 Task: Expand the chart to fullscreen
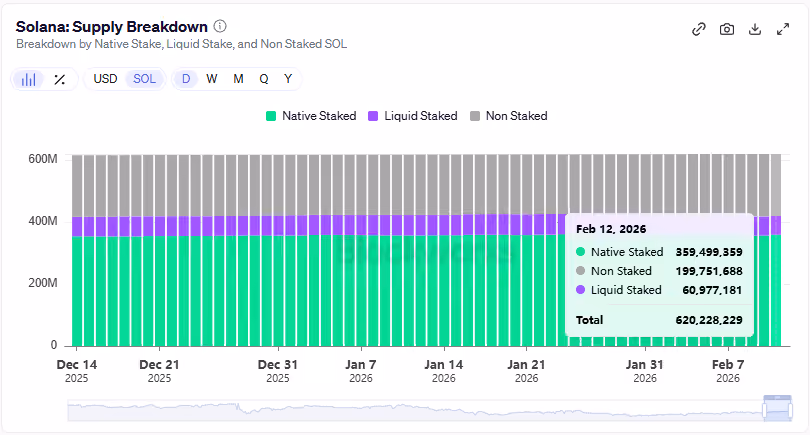(x=783, y=29)
